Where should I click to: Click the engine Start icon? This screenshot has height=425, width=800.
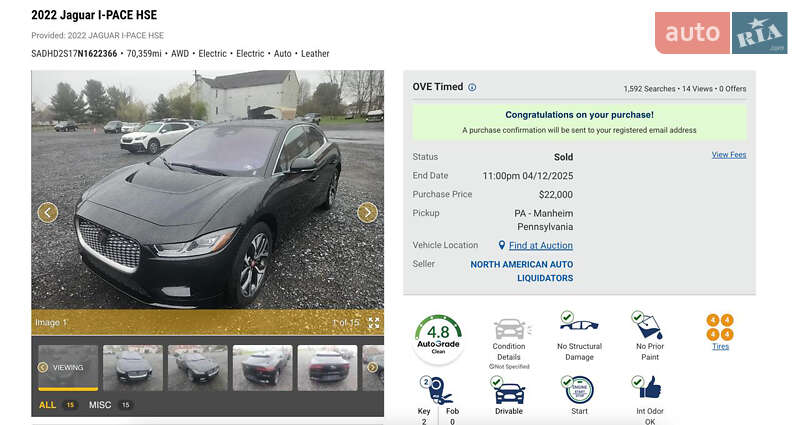[x=578, y=390]
